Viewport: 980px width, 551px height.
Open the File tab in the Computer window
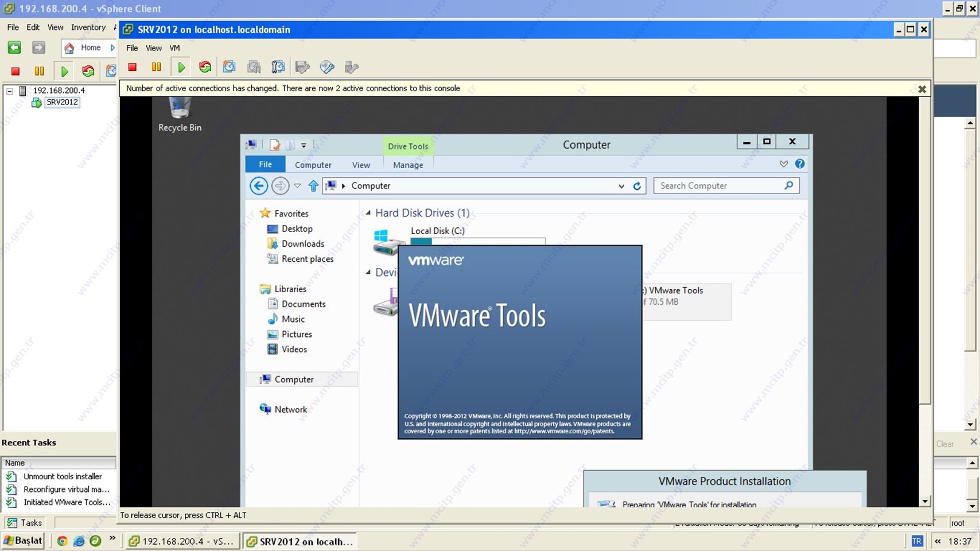click(265, 164)
